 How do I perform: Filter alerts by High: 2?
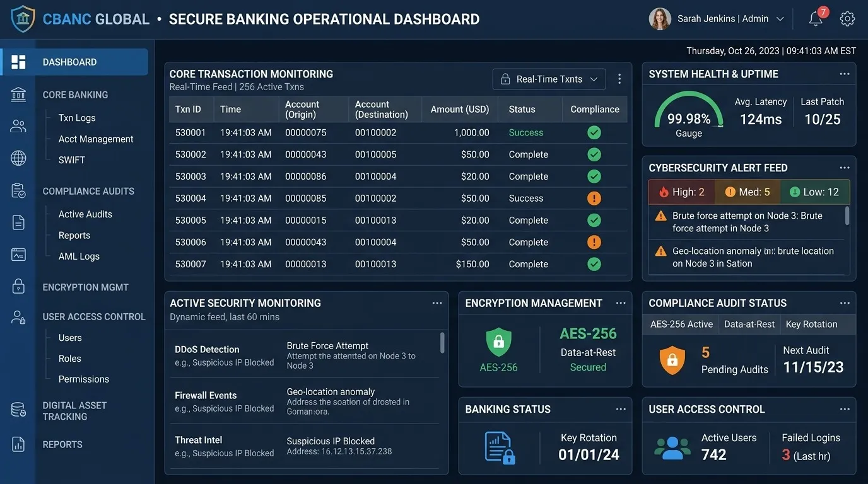[682, 192]
